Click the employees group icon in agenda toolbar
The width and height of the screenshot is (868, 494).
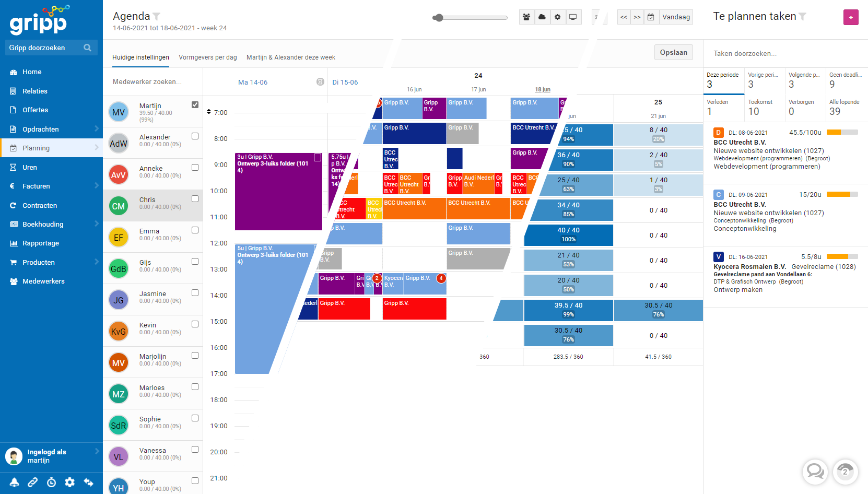click(526, 17)
